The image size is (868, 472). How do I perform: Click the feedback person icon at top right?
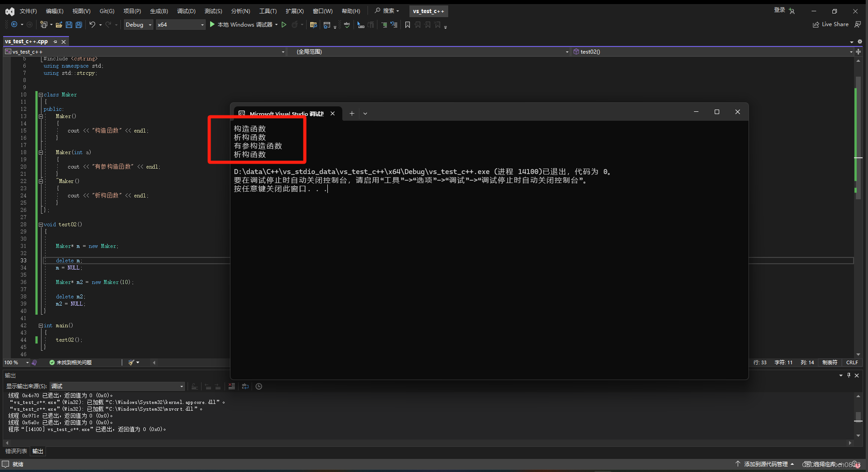coord(858,24)
